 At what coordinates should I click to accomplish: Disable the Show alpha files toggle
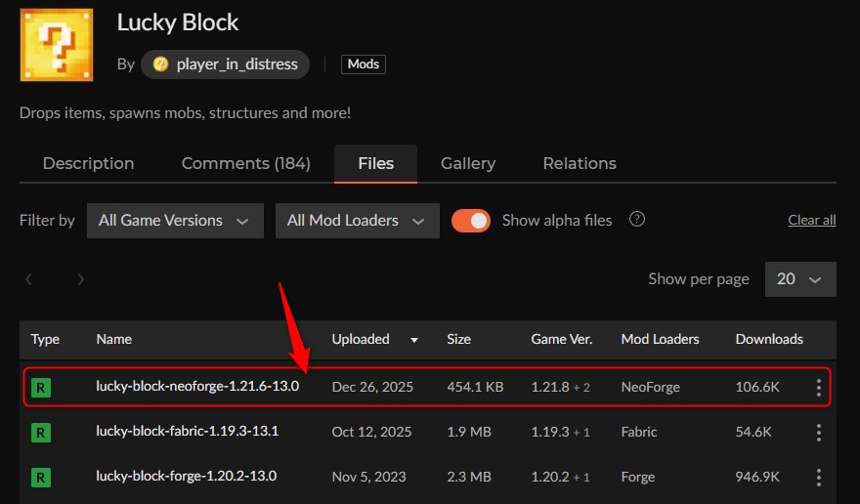(470, 221)
